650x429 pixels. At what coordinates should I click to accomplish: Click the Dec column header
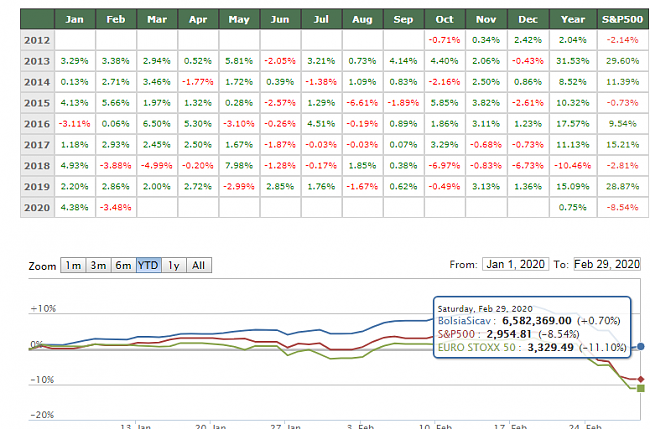(x=528, y=19)
